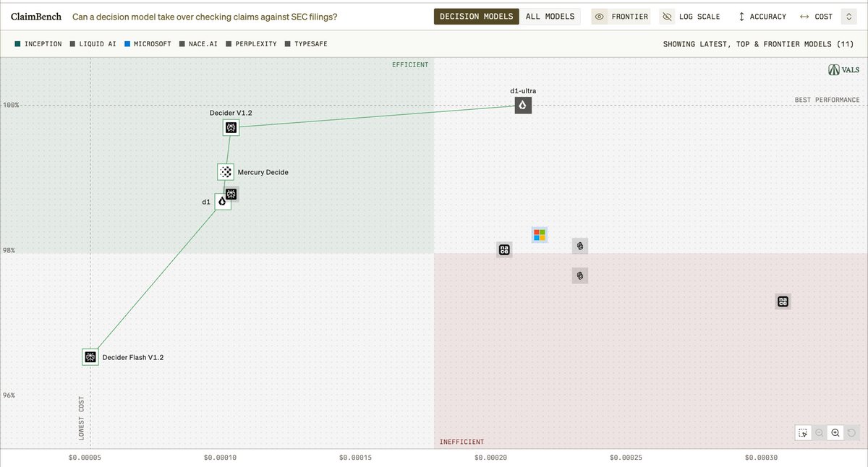Toggle Perplexity in the legend
Viewport: 868px width, 467px height.
tap(252, 44)
